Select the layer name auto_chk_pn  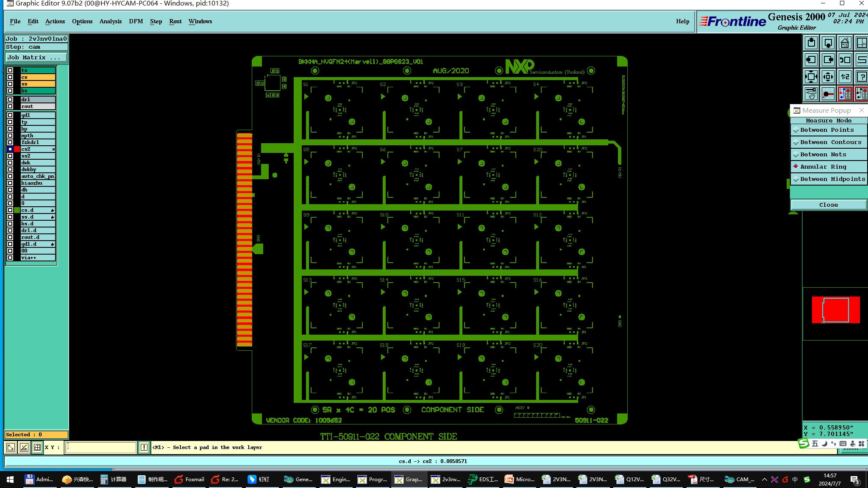click(38, 176)
